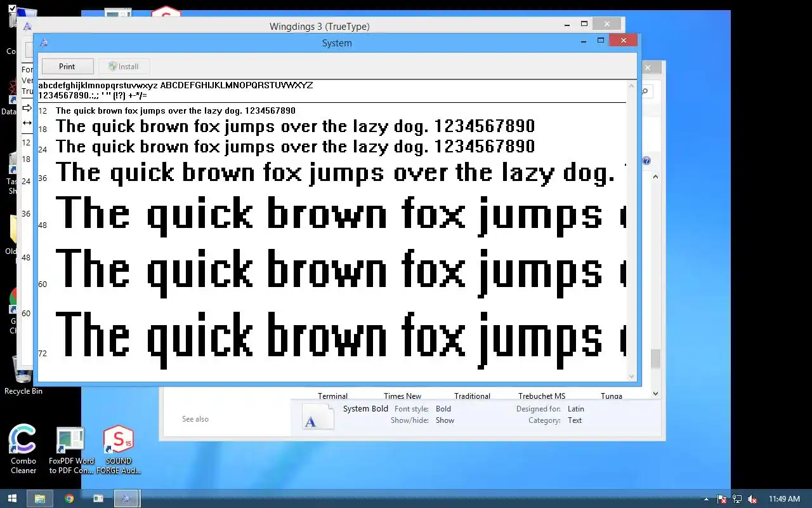Open Help via blue question mark icon
812x508 pixels.
(646, 161)
